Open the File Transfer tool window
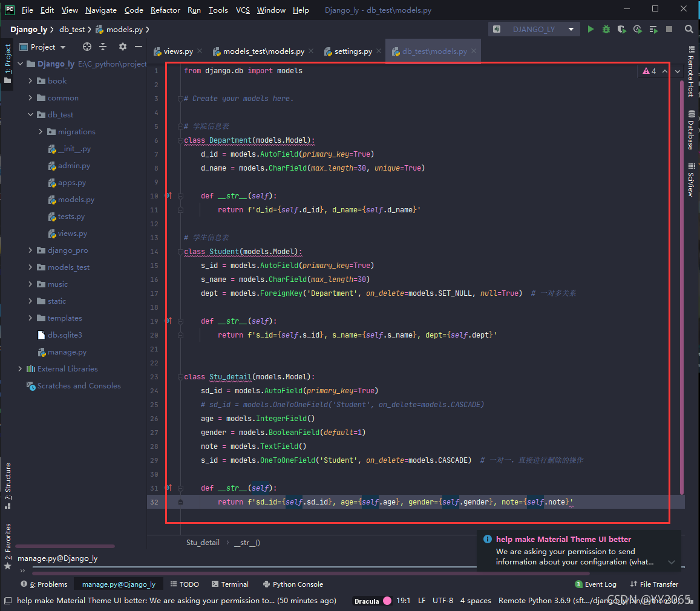This screenshot has height=611, width=700. tap(654, 584)
